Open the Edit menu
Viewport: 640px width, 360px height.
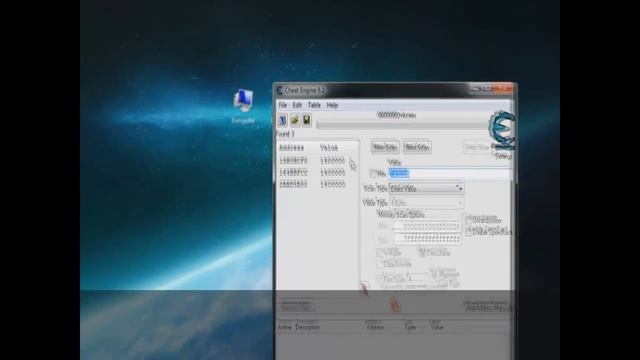[x=297, y=105]
